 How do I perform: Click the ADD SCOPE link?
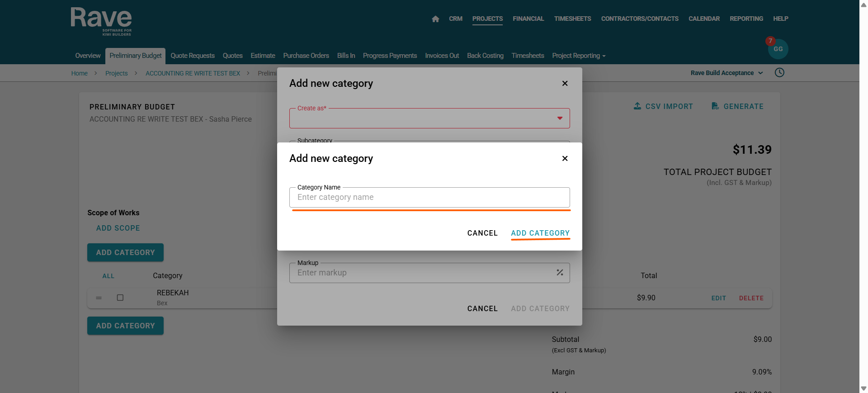[x=118, y=228]
